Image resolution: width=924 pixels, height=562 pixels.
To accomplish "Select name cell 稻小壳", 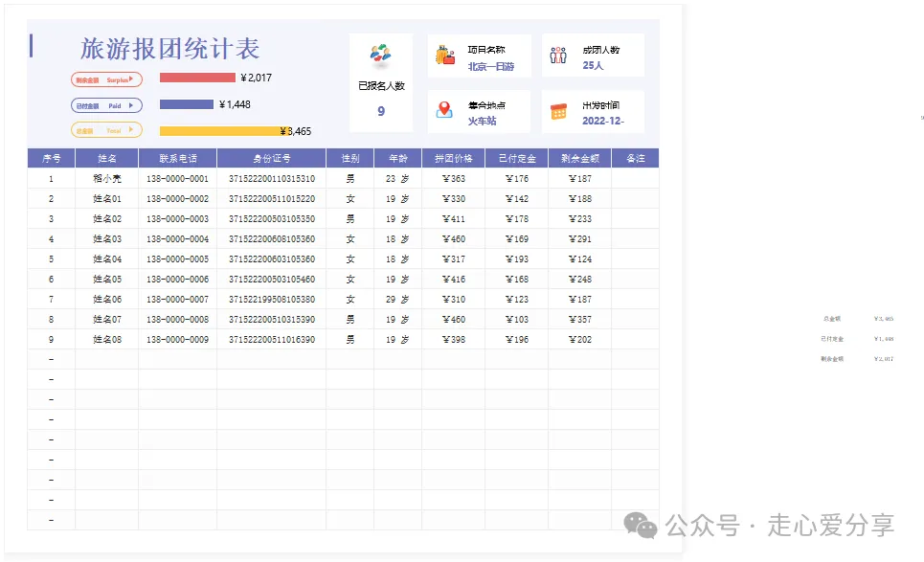I will (x=106, y=178).
